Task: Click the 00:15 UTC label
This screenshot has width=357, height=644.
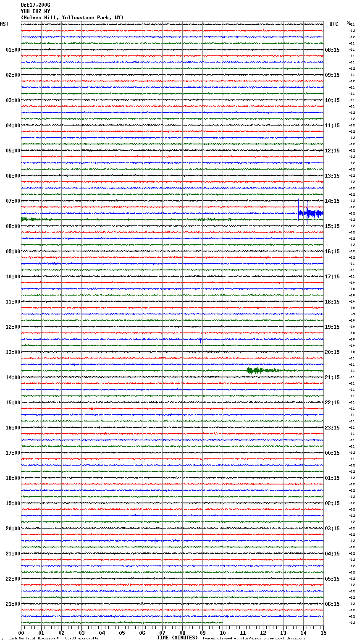Action: (332, 453)
